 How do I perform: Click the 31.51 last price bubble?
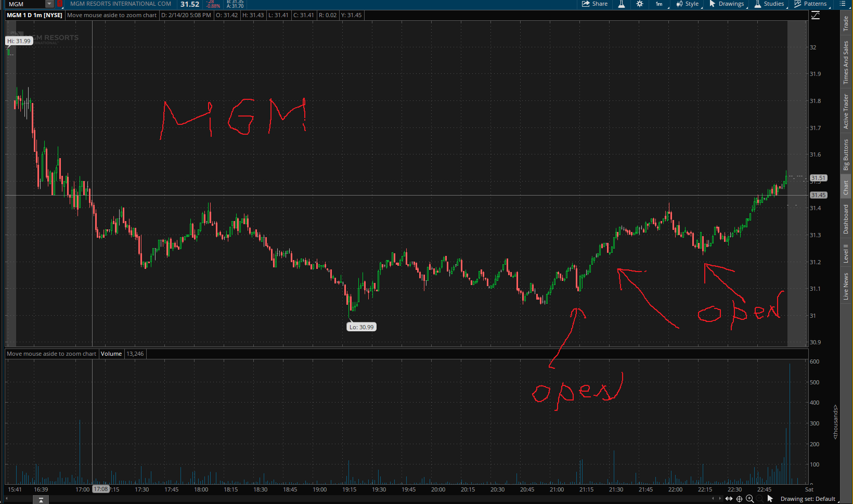(818, 178)
